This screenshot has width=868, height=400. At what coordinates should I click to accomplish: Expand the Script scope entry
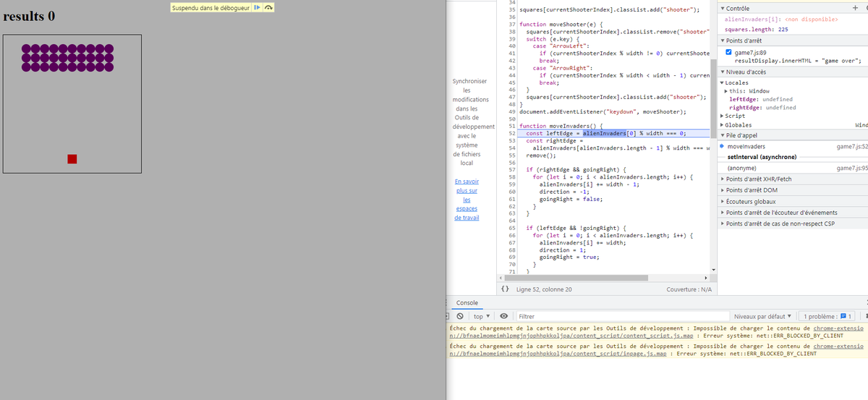[734, 116]
